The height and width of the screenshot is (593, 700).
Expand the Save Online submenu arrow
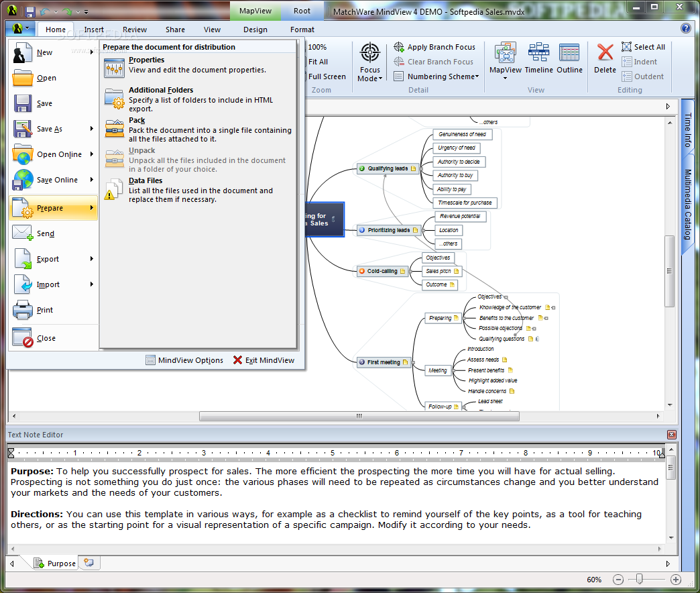91,180
